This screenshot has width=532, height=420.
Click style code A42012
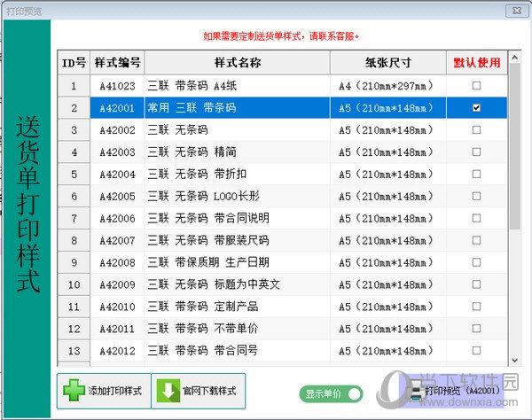tap(117, 351)
